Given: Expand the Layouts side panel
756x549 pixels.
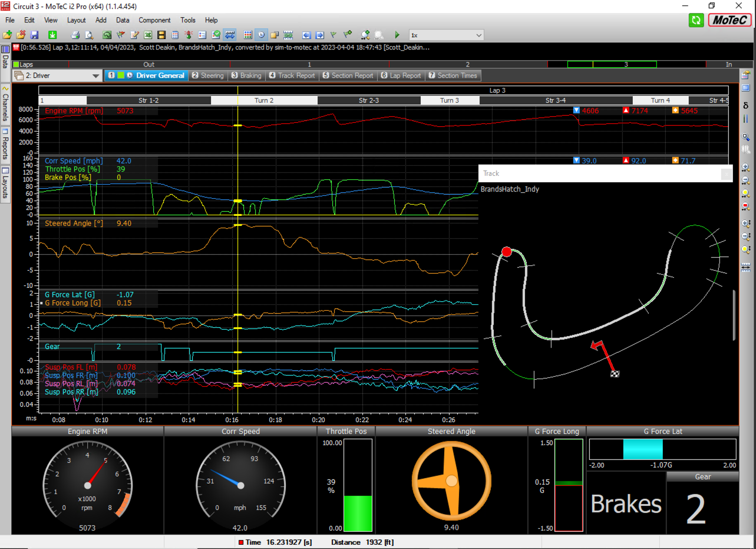Looking at the screenshot, I should coord(5,183).
